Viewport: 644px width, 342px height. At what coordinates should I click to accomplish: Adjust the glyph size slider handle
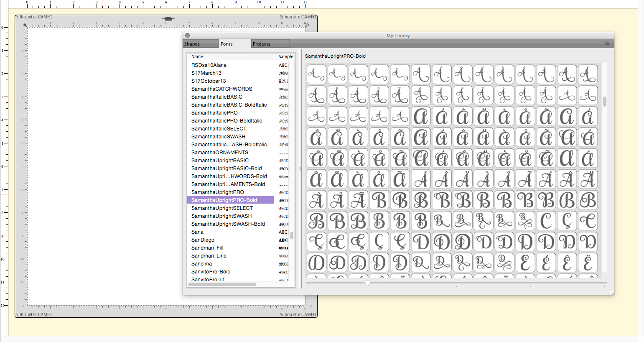[x=367, y=283]
